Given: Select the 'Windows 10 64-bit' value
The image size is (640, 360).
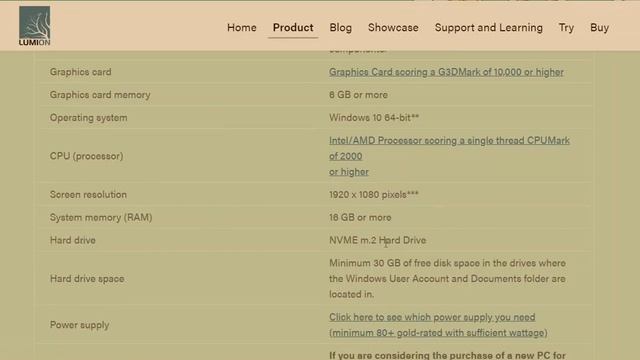Looking at the screenshot, I should point(374,118).
